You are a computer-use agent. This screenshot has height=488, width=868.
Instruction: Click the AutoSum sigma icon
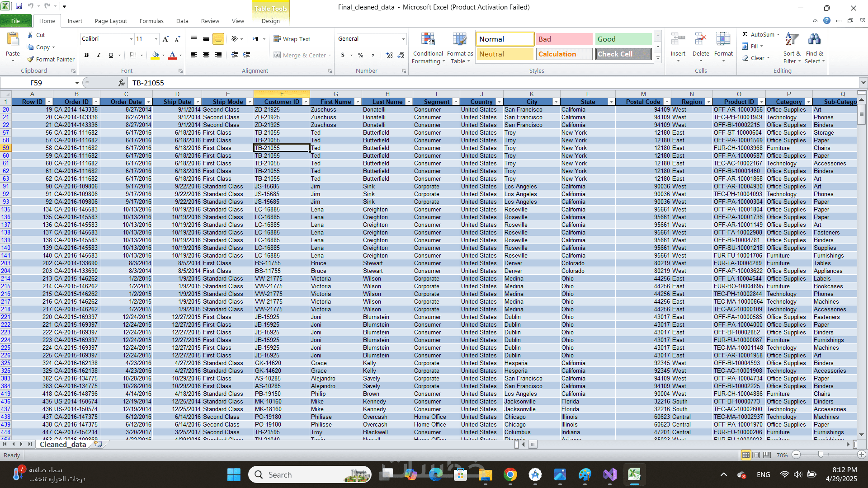click(x=745, y=34)
